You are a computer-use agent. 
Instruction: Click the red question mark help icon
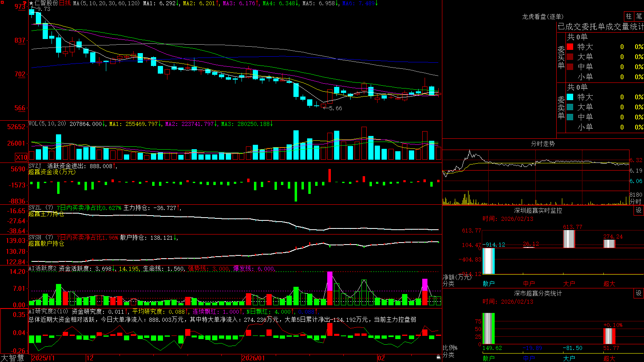[25, 4]
